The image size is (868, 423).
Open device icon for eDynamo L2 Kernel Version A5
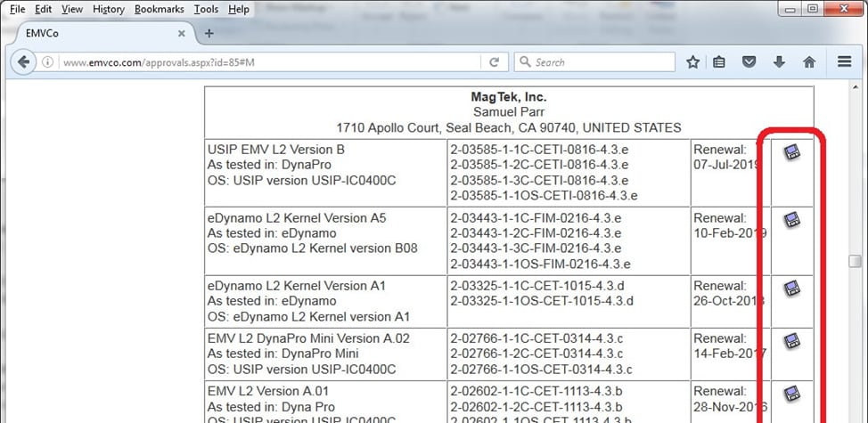[792, 220]
